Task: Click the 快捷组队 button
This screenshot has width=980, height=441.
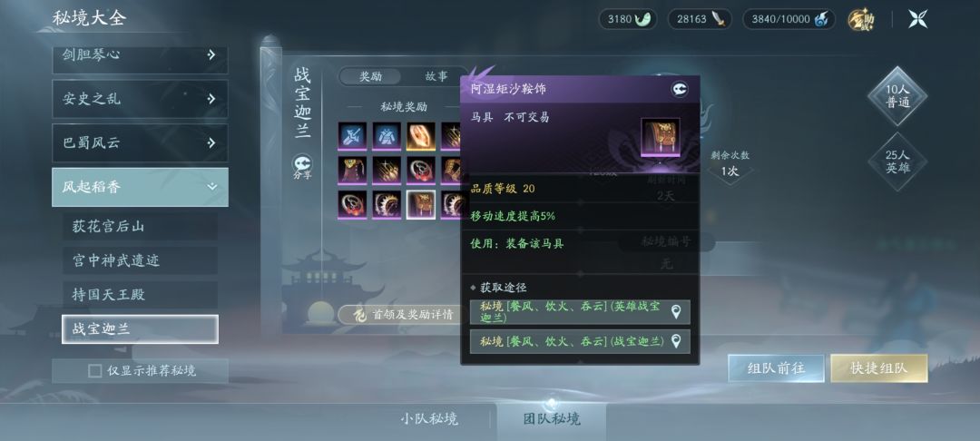Action: (x=878, y=368)
